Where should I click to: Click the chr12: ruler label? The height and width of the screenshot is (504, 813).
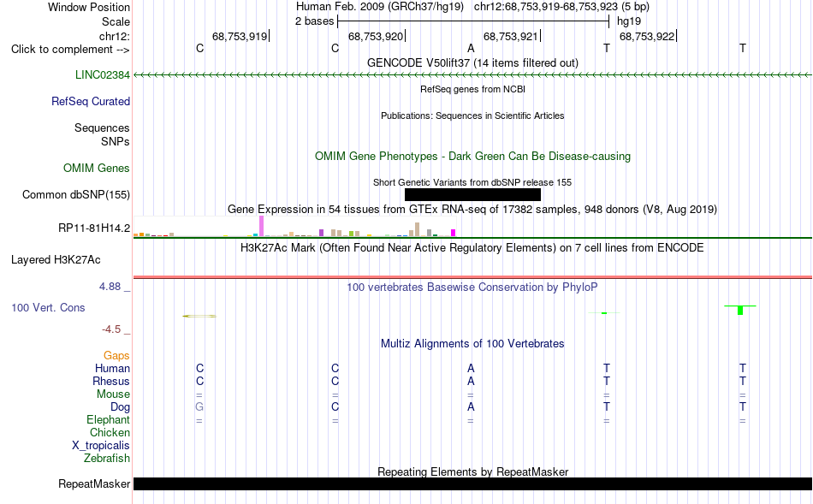coord(114,36)
